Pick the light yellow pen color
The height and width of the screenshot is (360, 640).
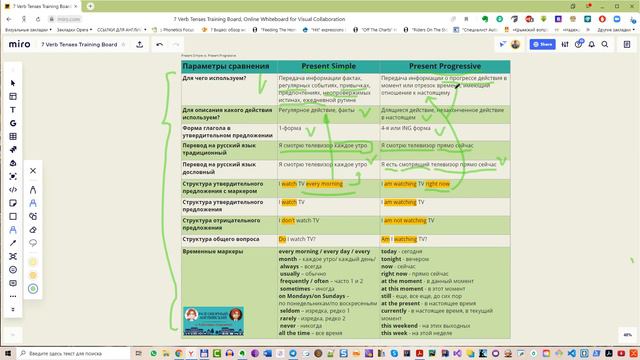(x=33, y=262)
